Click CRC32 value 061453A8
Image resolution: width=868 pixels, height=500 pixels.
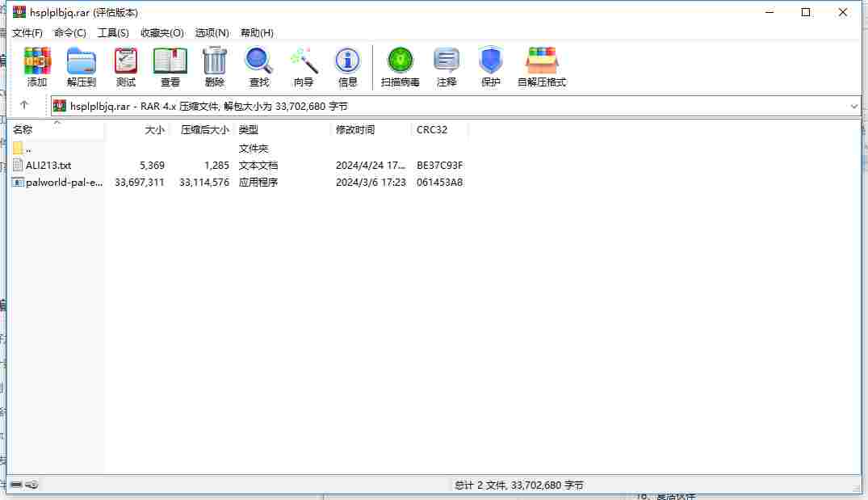(439, 183)
